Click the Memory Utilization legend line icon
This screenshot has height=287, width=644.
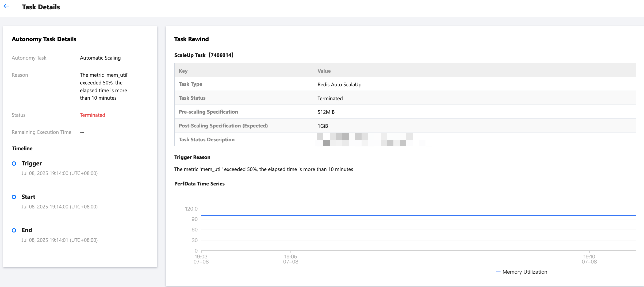(498, 272)
